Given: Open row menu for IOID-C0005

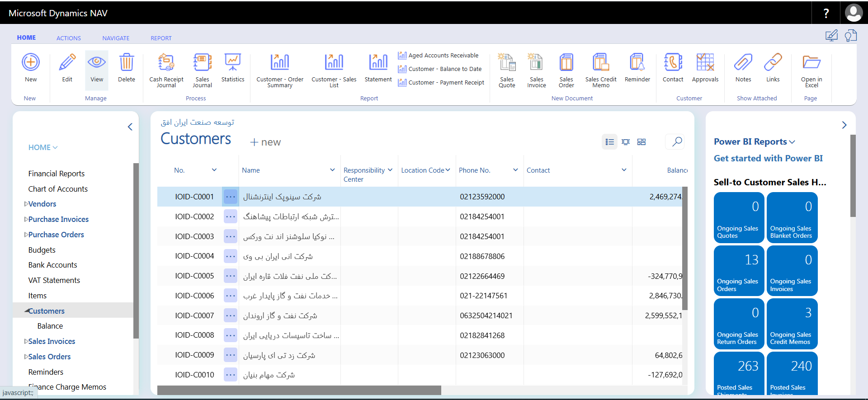Looking at the screenshot, I should [231, 276].
